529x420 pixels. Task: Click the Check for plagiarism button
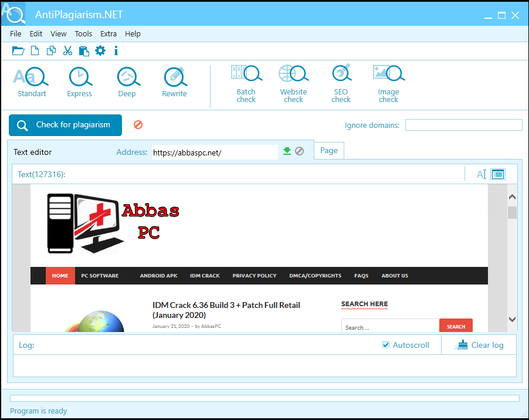pyautogui.click(x=65, y=125)
